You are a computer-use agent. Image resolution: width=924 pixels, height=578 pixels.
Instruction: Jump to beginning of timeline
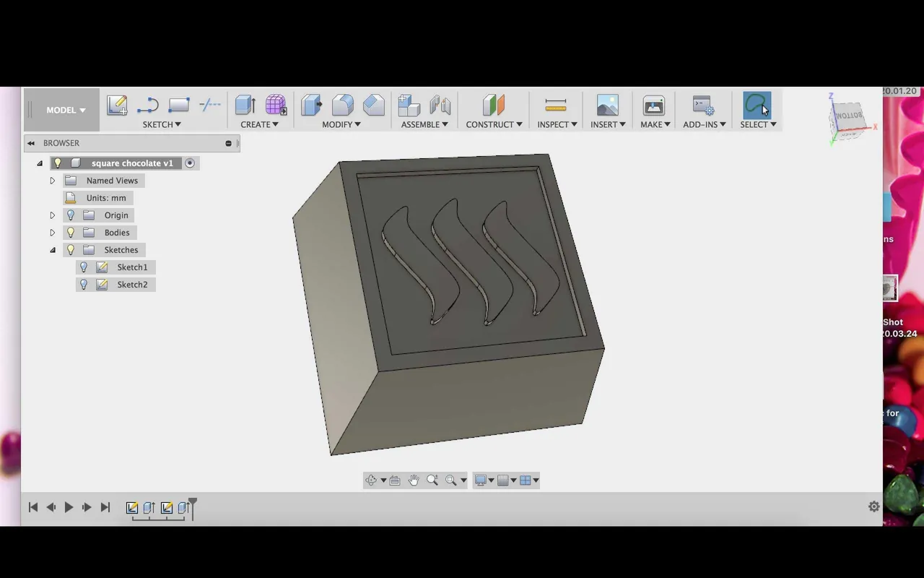click(33, 507)
